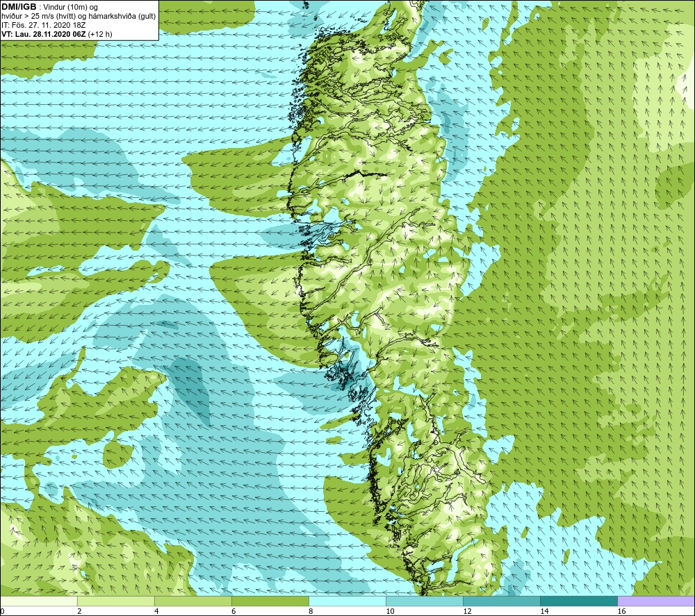Click the scale label '6'

pyautogui.click(x=234, y=612)
